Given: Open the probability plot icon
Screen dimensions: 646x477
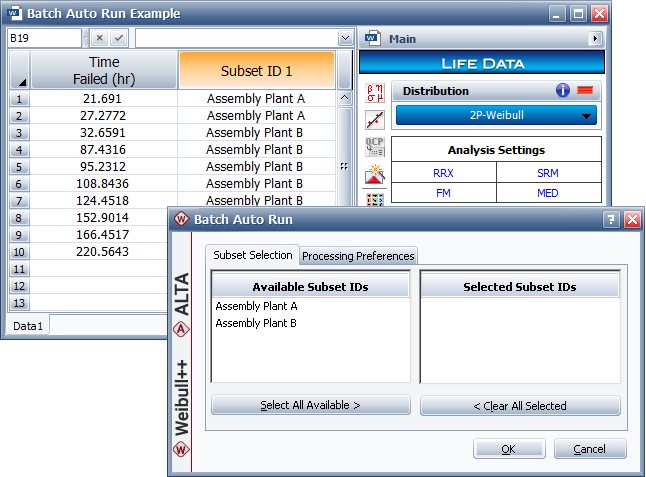Looking at the screenshot, I should (x=375, y=121).
